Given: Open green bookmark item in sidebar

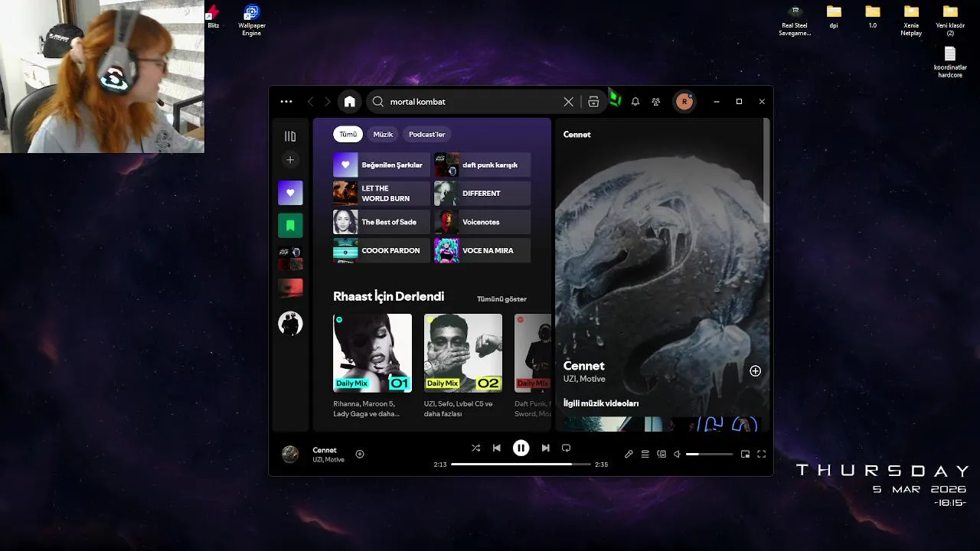Looking at the screenshot, I should pos(290,226).
